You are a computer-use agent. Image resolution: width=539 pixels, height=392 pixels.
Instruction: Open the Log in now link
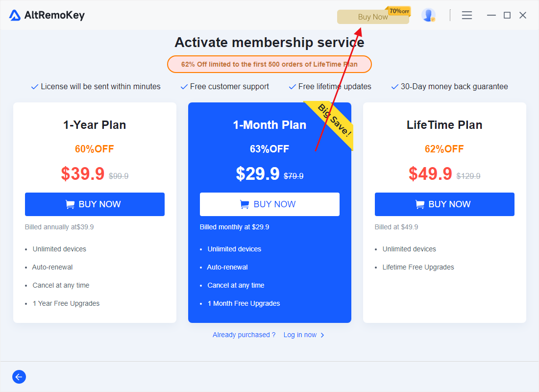[300, 335]
